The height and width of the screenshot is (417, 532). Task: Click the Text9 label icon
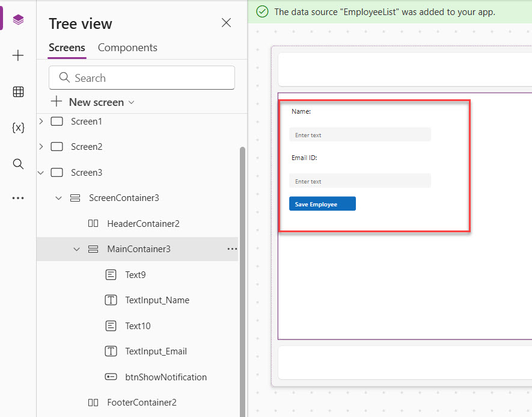coord(111,275)
